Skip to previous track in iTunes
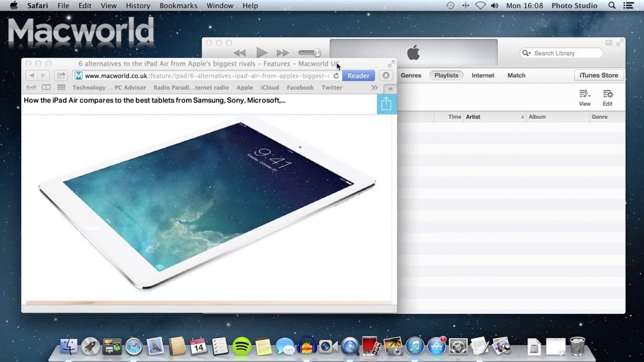The width and height of the screenshot is (644, 362). pos(239,53)
